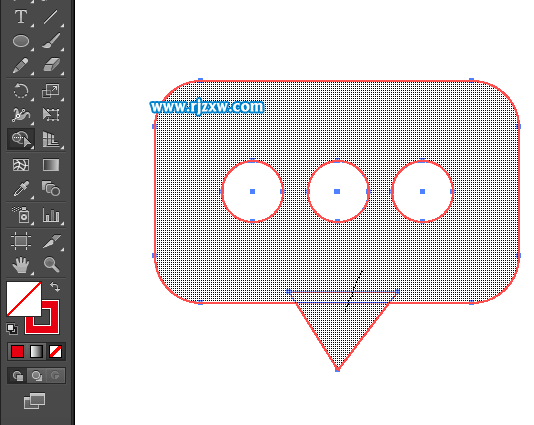This screenshot has width=534, height=425.
Task: Select the Line Segment tool
Action: click(x=51, y=17)
